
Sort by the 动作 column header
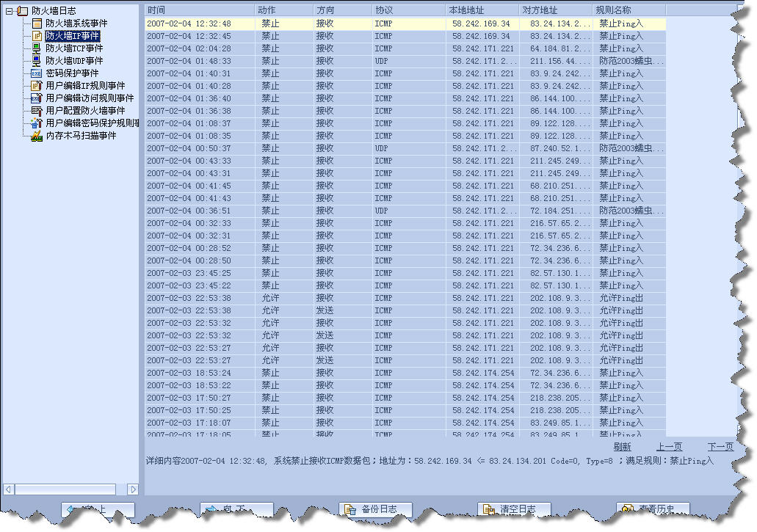(x=284, y=10)
